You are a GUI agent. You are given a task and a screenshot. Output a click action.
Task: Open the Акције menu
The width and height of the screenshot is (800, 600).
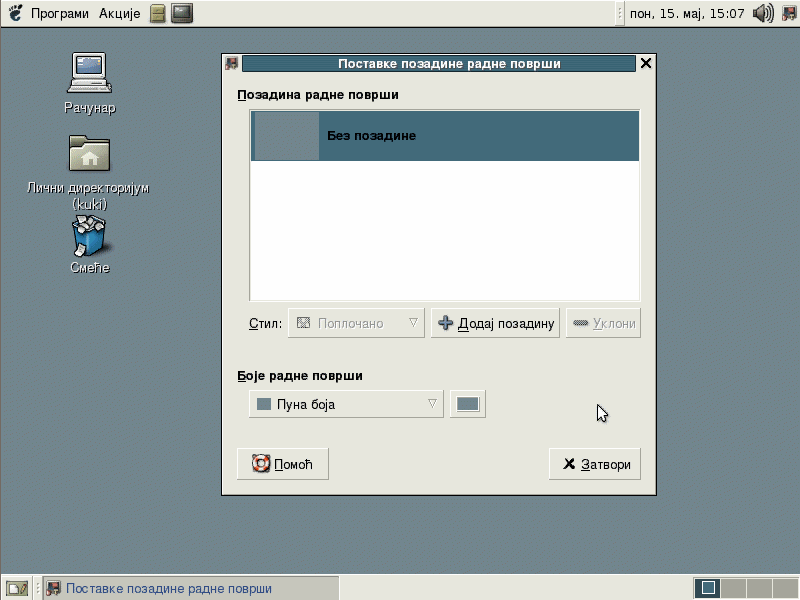(119, 13)
